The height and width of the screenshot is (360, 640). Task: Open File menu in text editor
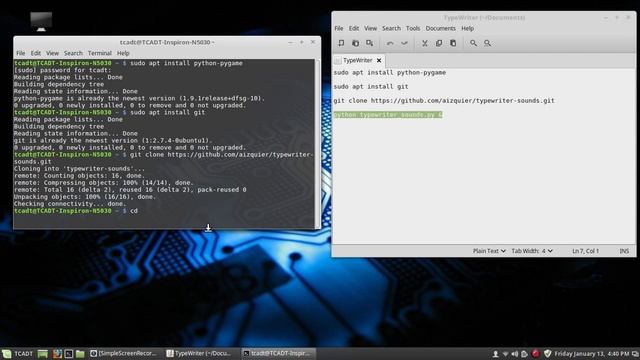(339, 28)
